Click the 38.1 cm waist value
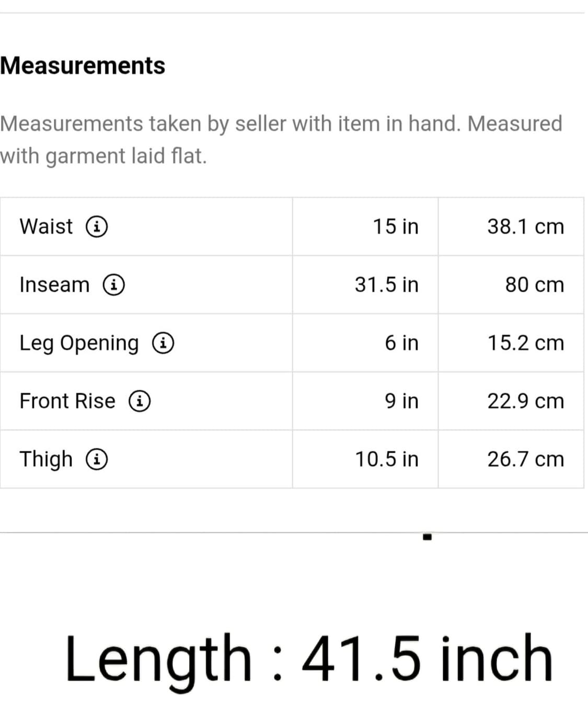Image resolution: width=588 pixels, height=701 pixels. click(x=526, y=226)
